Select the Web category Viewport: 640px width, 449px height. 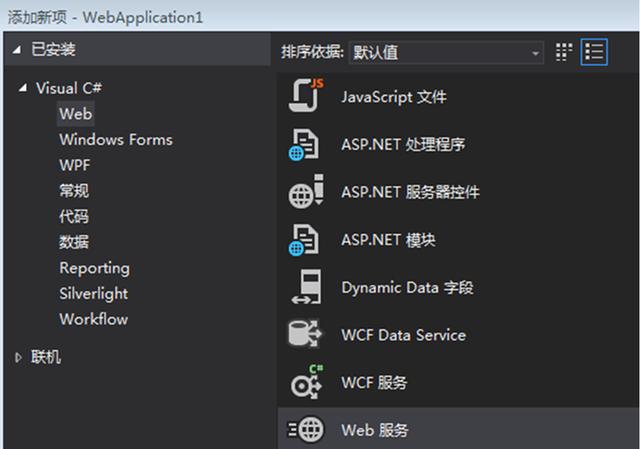(76, 113)
